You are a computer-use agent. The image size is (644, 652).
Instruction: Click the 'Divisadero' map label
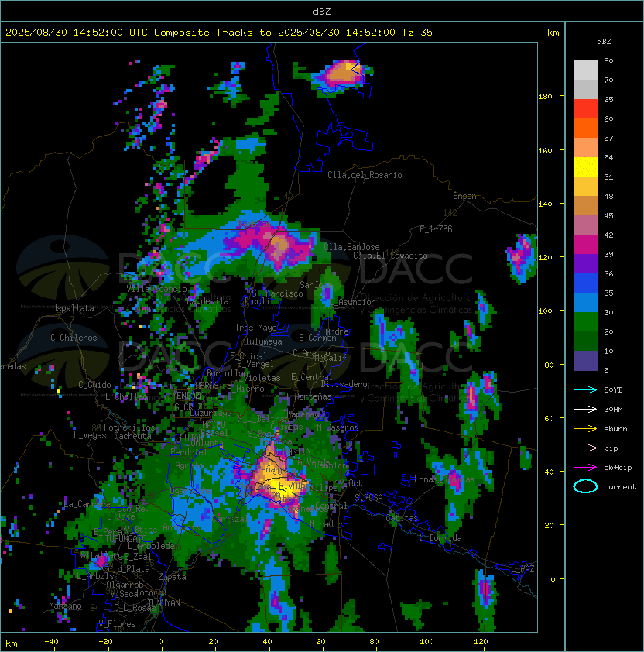[344, 384]
